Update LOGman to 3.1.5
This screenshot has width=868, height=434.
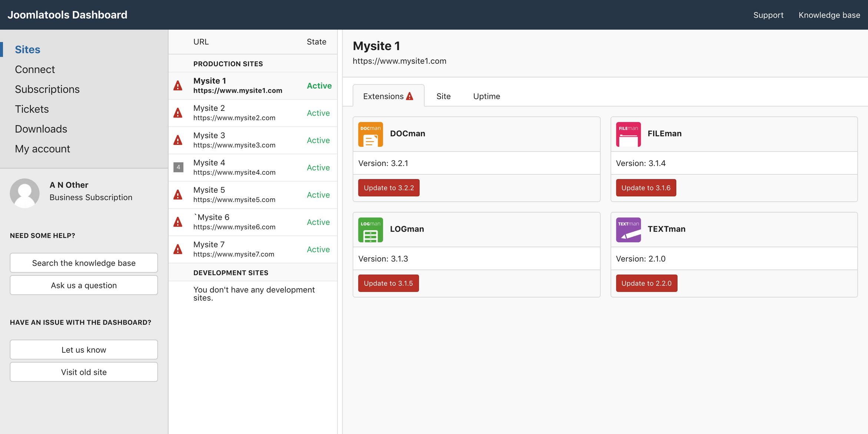(x=388, y=283)
